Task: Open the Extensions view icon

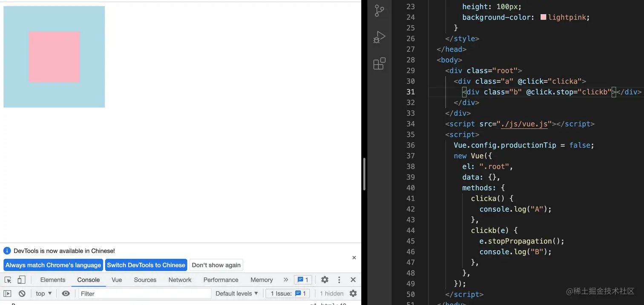Action: (379, 64)
